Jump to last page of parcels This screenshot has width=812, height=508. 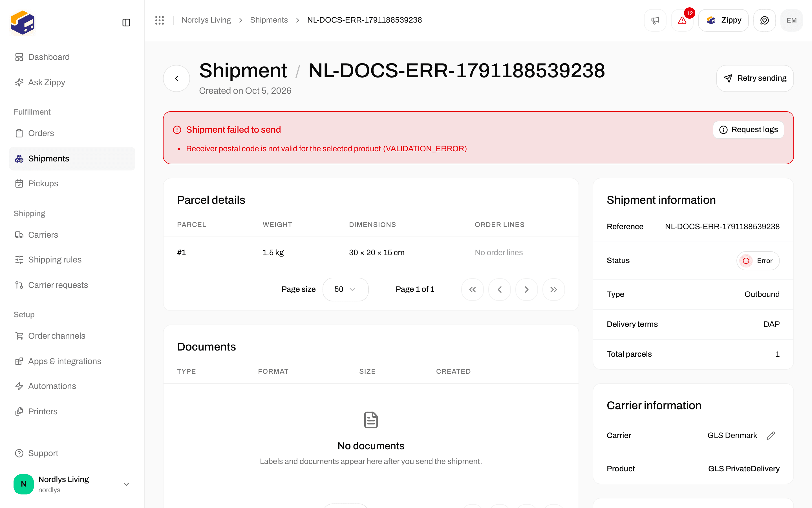point(554,289)
